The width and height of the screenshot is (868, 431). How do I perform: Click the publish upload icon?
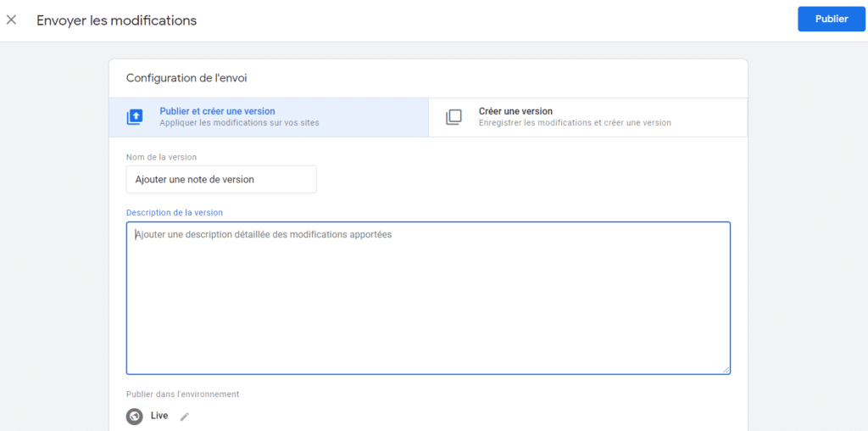tap(135, 117)
